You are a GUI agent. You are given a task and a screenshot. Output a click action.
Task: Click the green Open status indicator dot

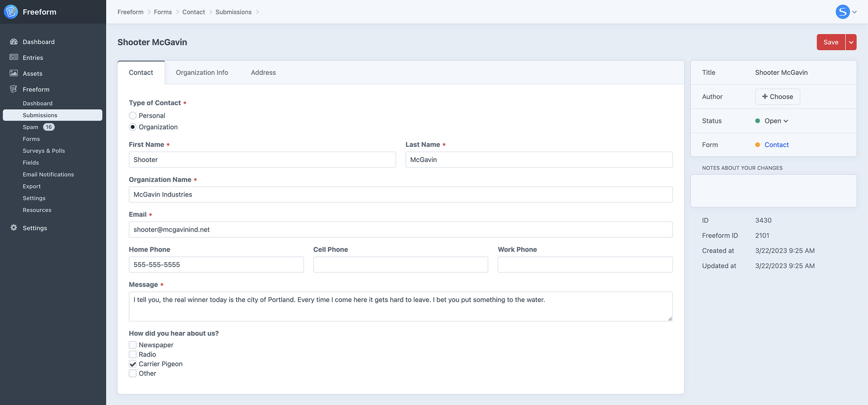tap(758, 121)
